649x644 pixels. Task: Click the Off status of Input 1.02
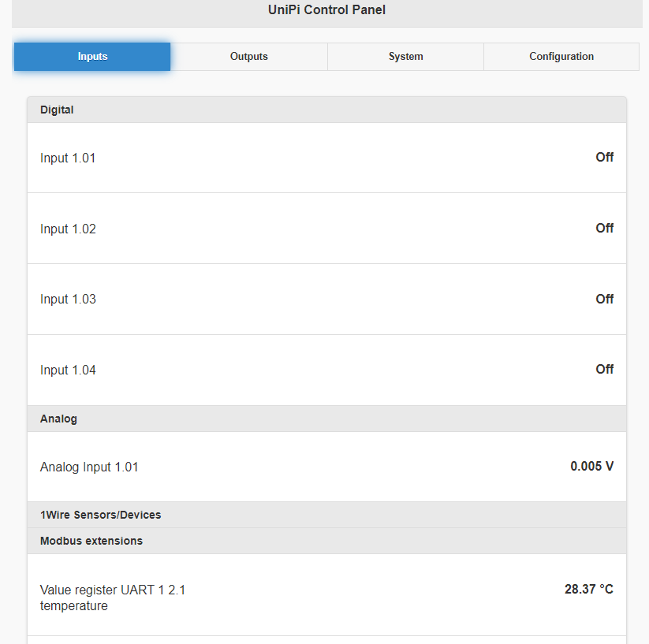click(x=604, y=229)
